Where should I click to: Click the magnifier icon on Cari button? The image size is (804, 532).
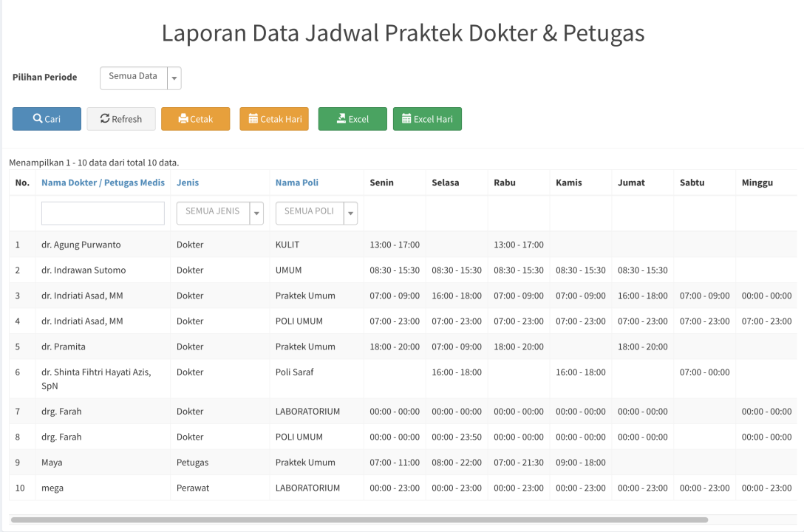click(38, 119)
